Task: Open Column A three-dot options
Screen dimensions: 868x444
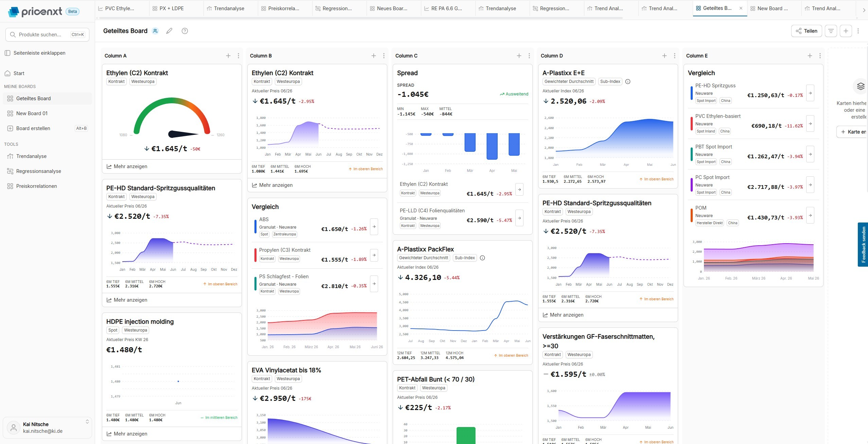Action: pyautogui.click(x=238, y=56)
